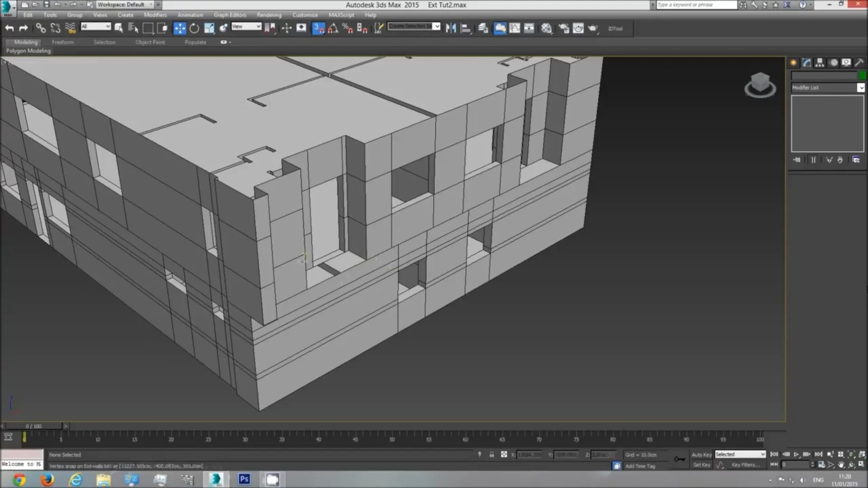Image resolution: width=868 pixels, height=488 pixels.
Task: Select the Mirror tool
Action: point(450,28)
